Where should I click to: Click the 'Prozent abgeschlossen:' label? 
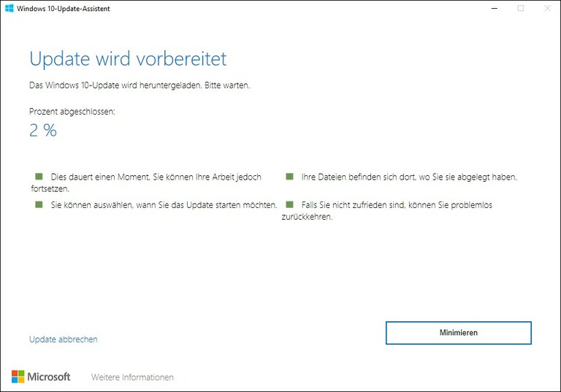(72, 112)
